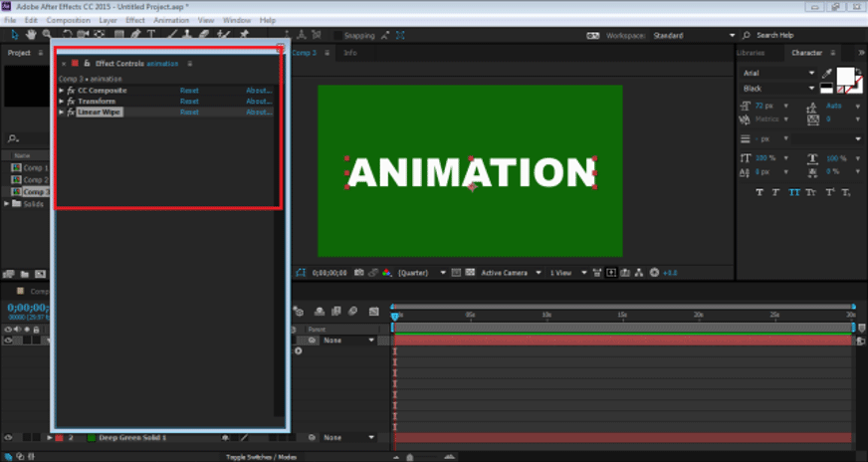Toggle the effect controls panel lock icon
868x462 pixels.
pos(87,63)
